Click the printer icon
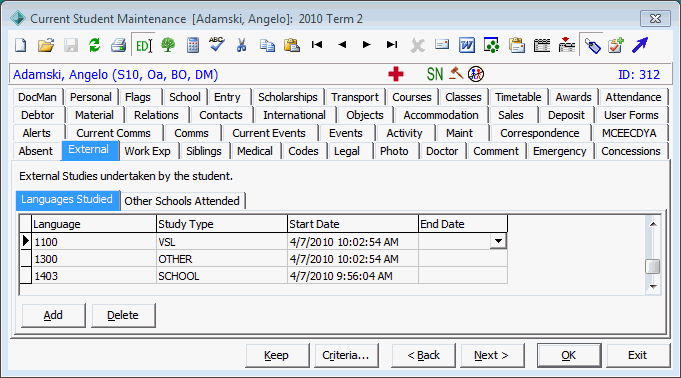This screenshot has height=378, width=681. pyautogui.click(x=118, y=45)
